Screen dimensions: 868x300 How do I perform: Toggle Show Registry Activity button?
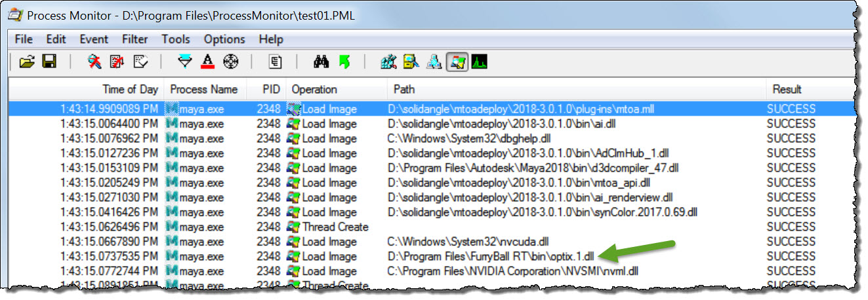point(388,62)
